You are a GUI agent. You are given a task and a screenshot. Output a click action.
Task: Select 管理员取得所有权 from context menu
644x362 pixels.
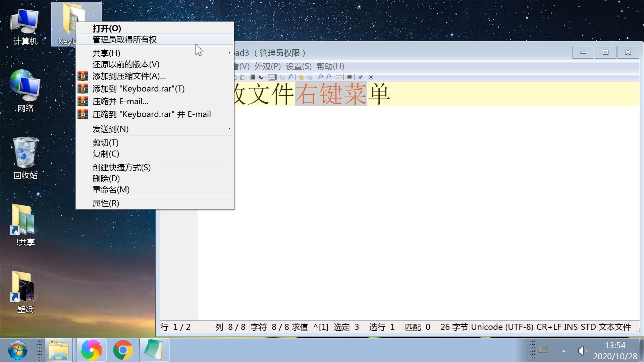tap(125, 40)
